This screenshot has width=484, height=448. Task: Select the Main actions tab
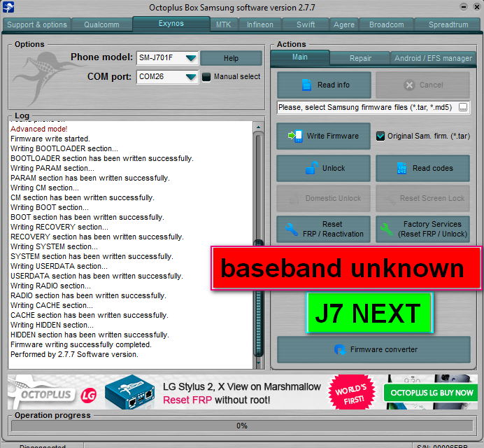click(300, 57)
